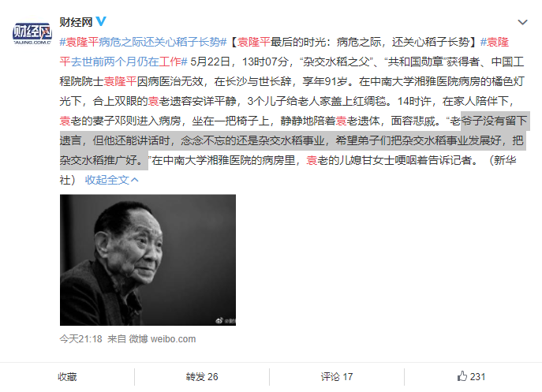Open the 财经网 avatar logo
Image resolution: width=542 pixels, height=392 pixels.
coord(32,34)
